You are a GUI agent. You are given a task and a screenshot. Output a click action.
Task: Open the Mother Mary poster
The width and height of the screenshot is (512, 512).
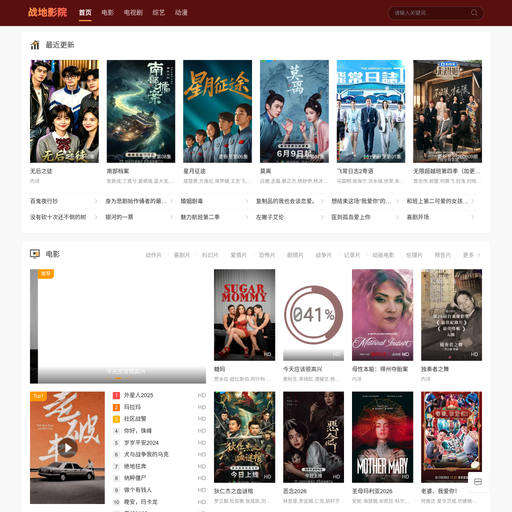[x=382, y=437]
